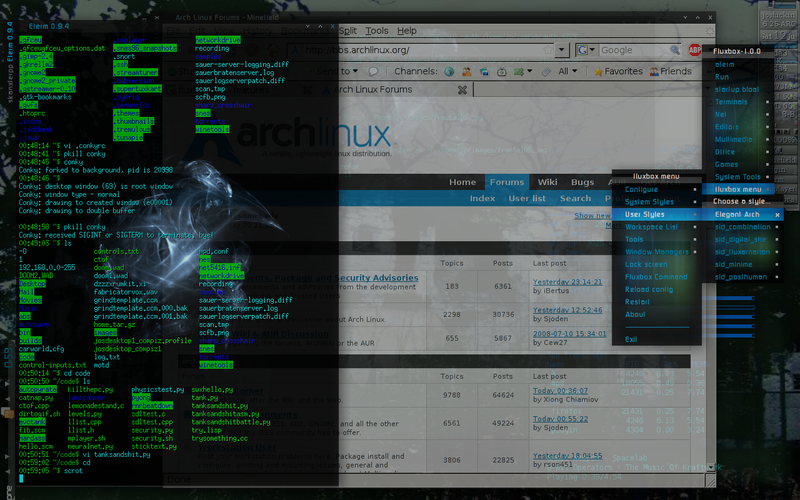The image size is (800, 500).
Task: Choose About in fluxbox menu
Action: point(656,315)
